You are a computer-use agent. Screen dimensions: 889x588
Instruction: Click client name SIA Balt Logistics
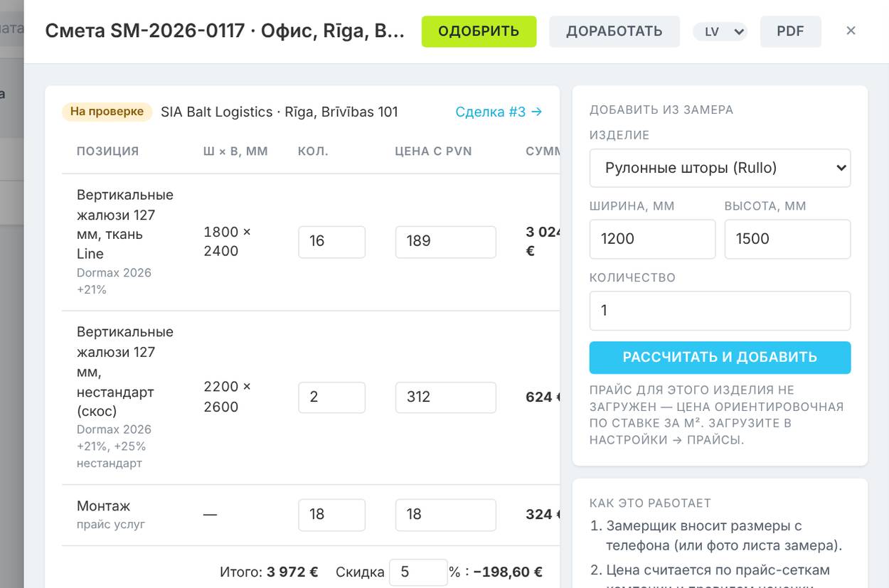pos(216,112)
